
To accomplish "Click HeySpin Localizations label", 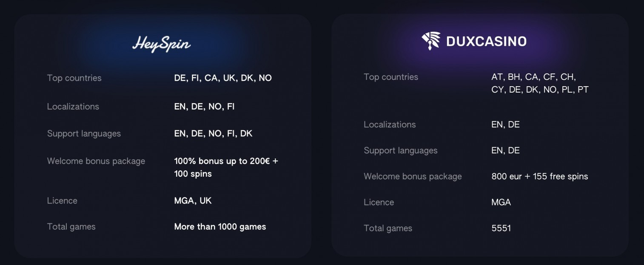I will point(73,107).
